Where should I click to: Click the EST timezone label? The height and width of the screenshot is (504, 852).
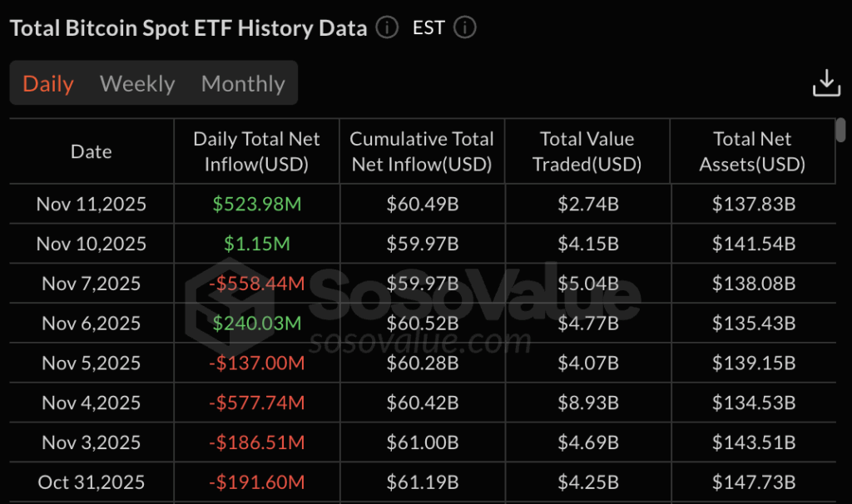point(428,28)
